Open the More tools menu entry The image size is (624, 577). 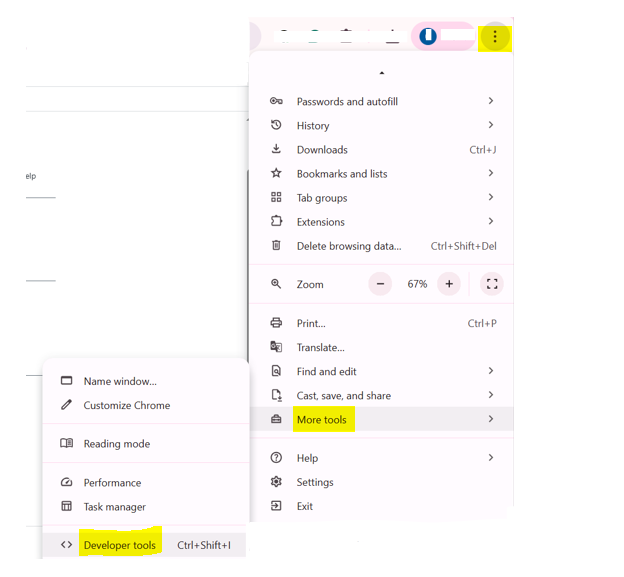(x=322, y=419)
